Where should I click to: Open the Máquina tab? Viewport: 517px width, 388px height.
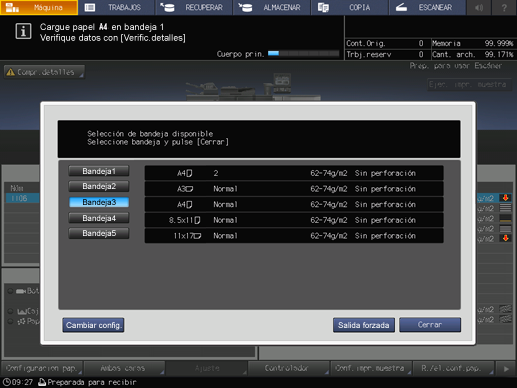[x=39, y=7]
